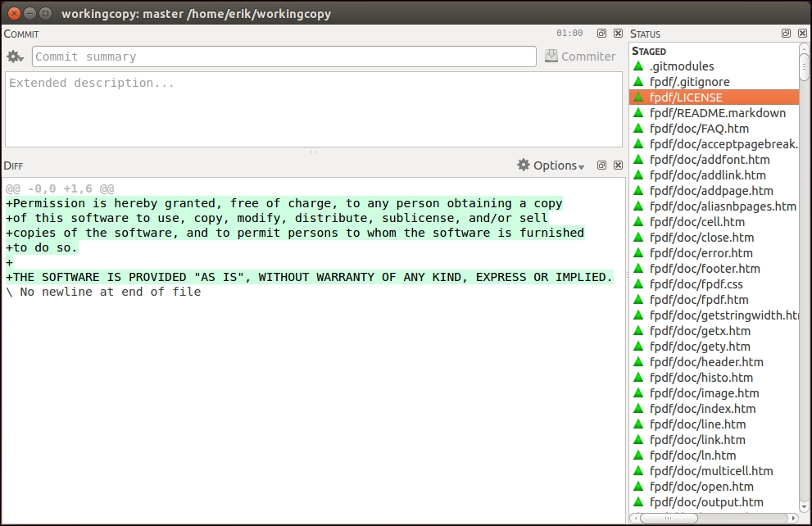This screenshot has height=526, width=812.
Task: Close the Diff panel
Action: point(618,166)
